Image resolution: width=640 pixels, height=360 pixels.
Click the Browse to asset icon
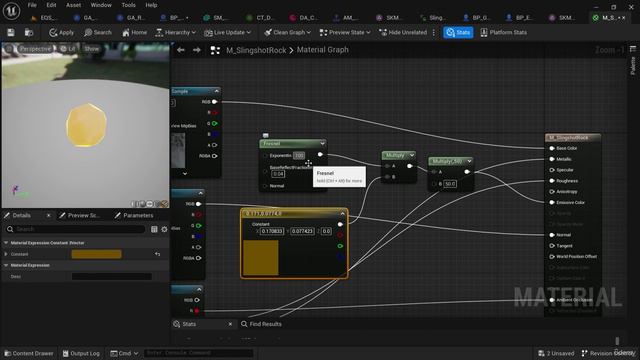pyautogui.click(x=29, y=32)
